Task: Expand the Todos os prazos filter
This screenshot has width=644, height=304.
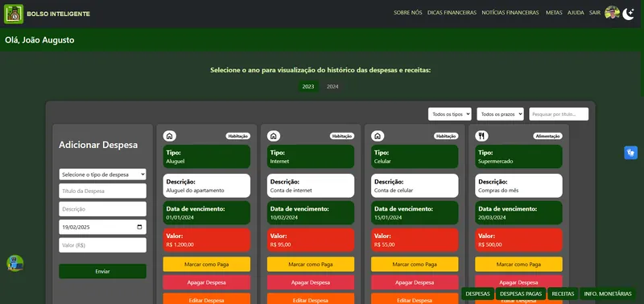Action: [x=500, y=114]
